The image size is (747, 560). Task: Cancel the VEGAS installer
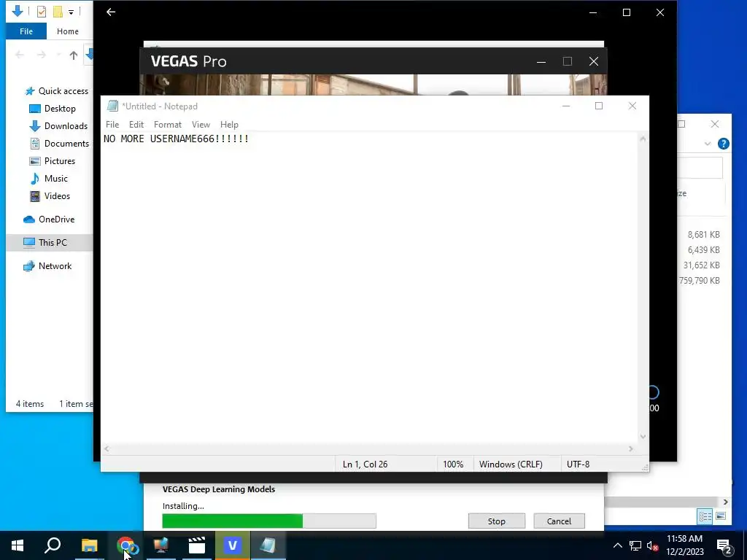559,521
